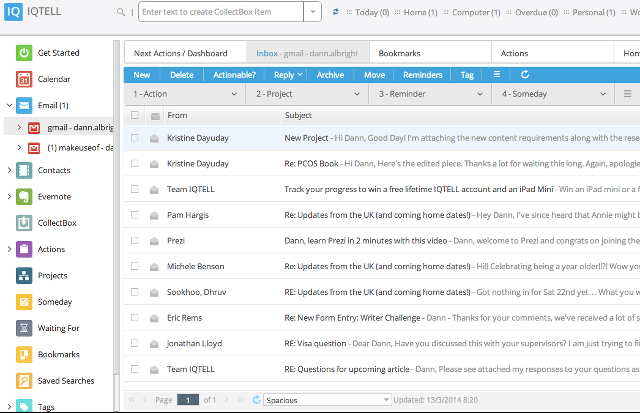Click the search magnifier icon
The width and height of the screenshot is (640, 413).
(121, 12)
